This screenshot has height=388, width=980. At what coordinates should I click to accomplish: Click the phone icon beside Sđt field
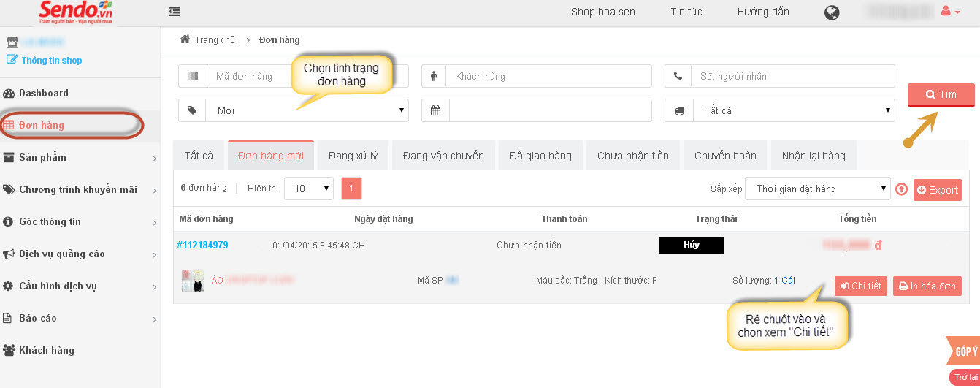tap(678, 76)
